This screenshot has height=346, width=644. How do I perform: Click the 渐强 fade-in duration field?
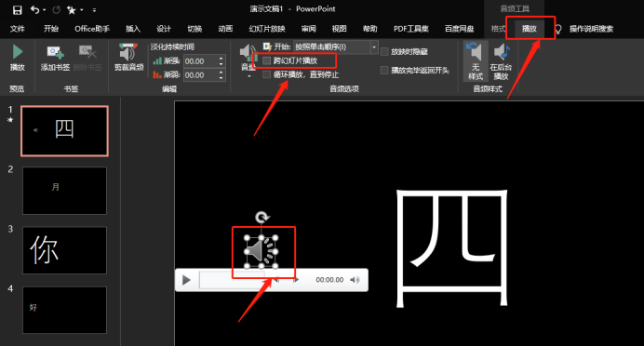201,61
